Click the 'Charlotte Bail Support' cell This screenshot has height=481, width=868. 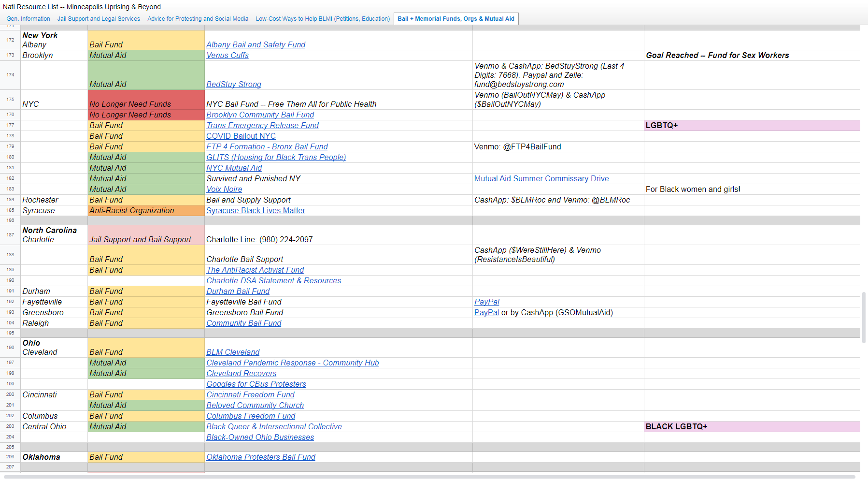click(339, 255)
